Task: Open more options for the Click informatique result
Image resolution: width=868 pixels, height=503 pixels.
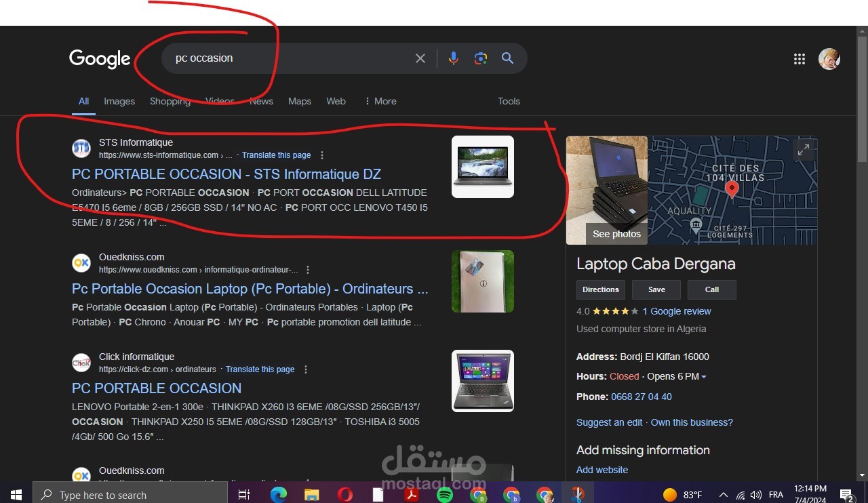Action: tap(306, 369)
